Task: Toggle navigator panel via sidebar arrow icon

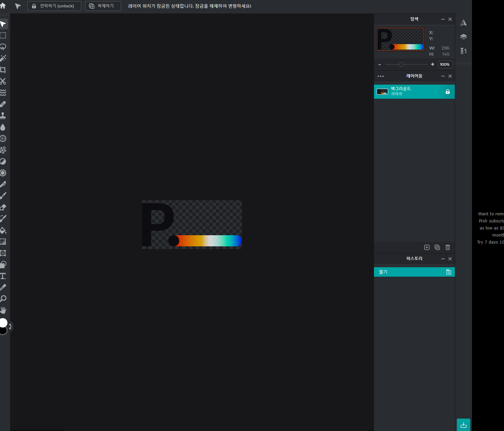Action: pyautogui.click(x=464, y=23)
